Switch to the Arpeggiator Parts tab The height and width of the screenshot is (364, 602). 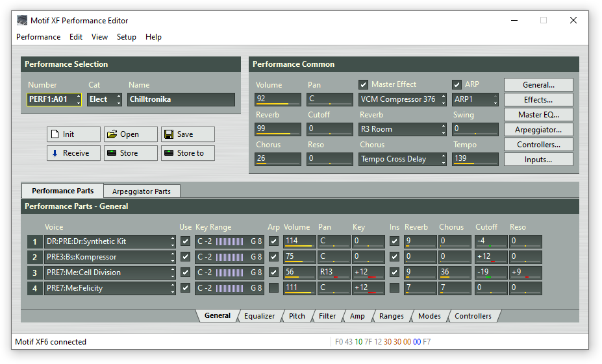(x=141, y=191)
